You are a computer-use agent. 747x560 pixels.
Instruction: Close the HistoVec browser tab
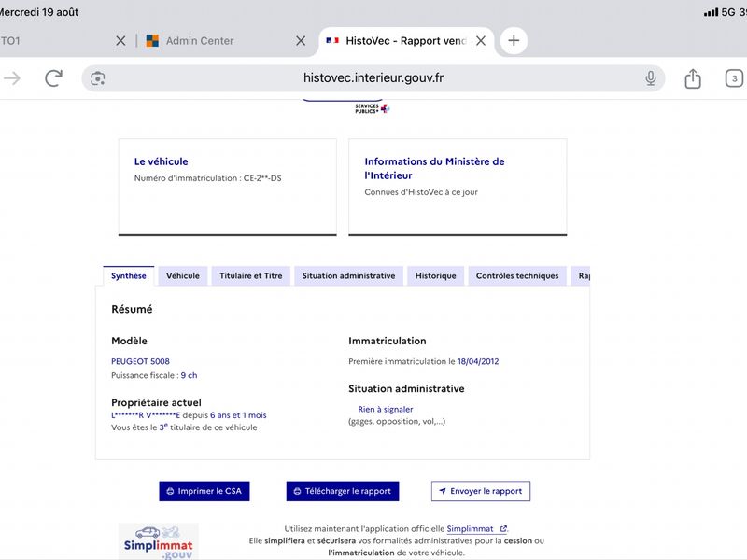point(481,41)
